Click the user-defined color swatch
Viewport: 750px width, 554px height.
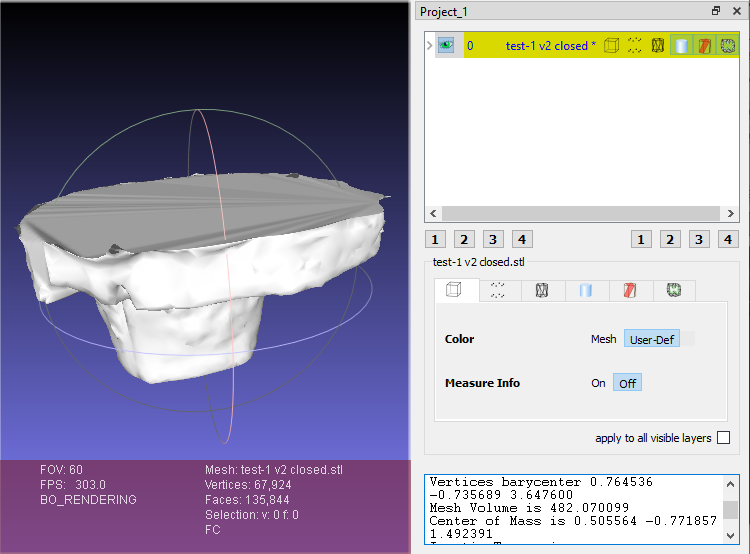point(687,339)
